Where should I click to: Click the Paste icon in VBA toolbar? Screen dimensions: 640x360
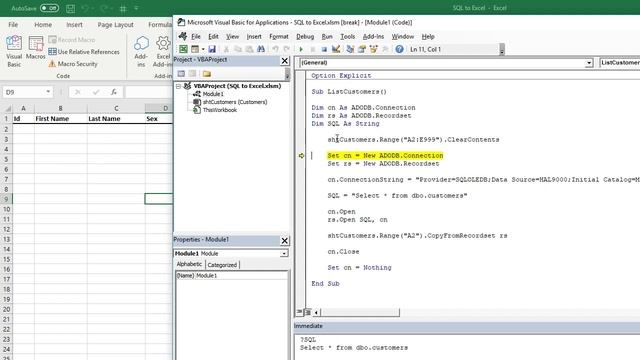pyautogui.click(x=249, y=49)
